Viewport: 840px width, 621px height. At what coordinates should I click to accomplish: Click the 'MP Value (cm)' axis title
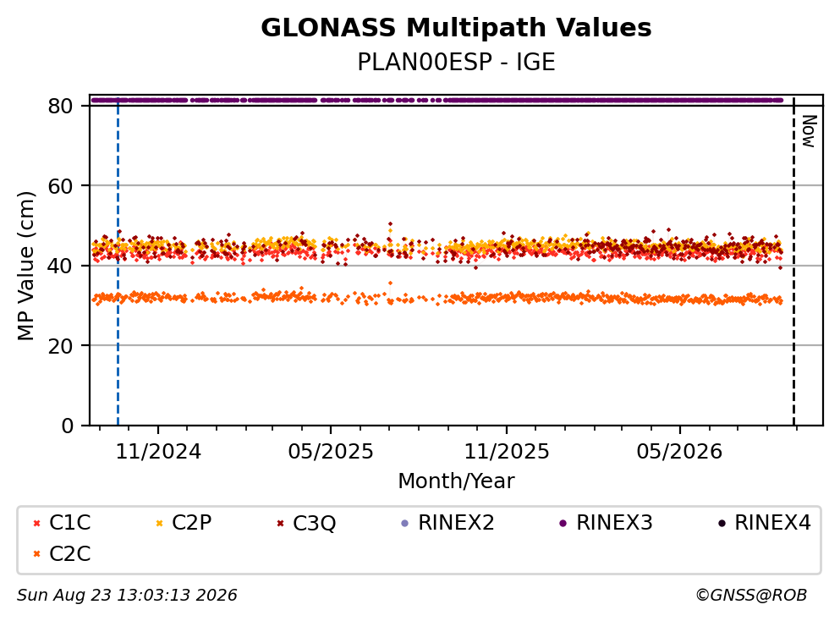coord(25,266)
